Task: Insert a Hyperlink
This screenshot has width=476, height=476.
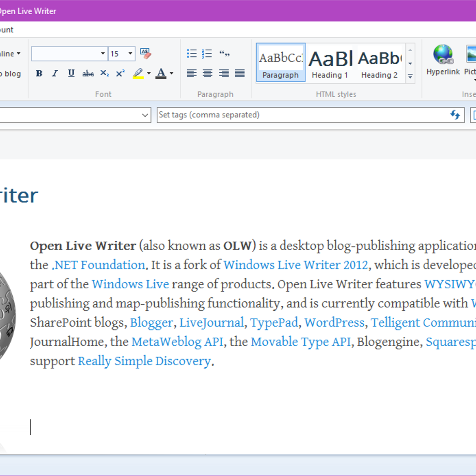Action: pyautogui.click(x=443, y=60)
